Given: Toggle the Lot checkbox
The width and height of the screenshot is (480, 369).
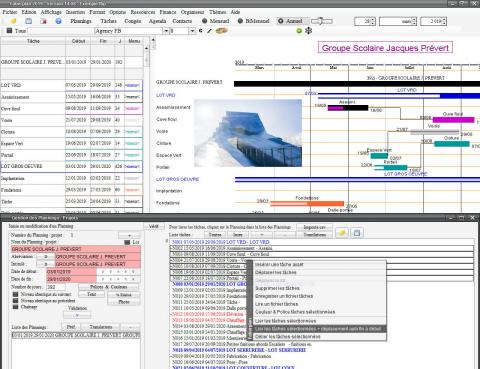Looking at the screenshot, I should point(127,242).
